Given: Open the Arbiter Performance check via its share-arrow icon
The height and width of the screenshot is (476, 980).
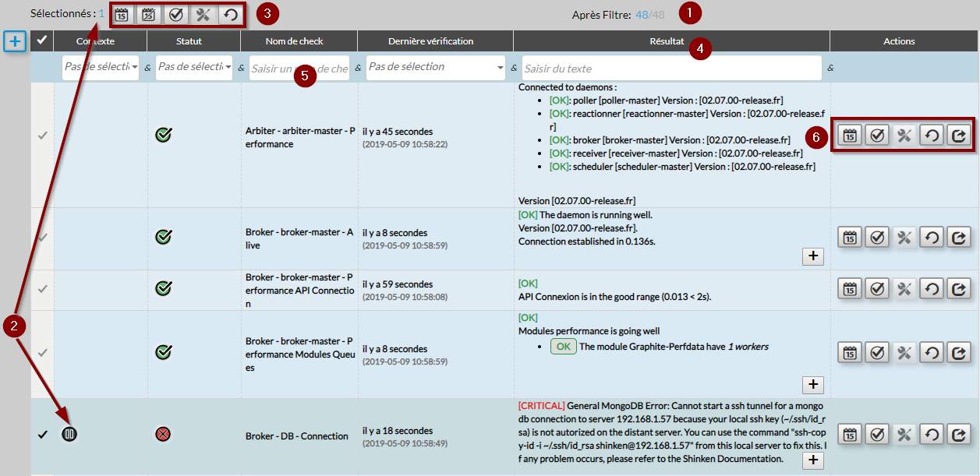Looking at the screenshot, I should pyautogui.click(x=958, y=135).
